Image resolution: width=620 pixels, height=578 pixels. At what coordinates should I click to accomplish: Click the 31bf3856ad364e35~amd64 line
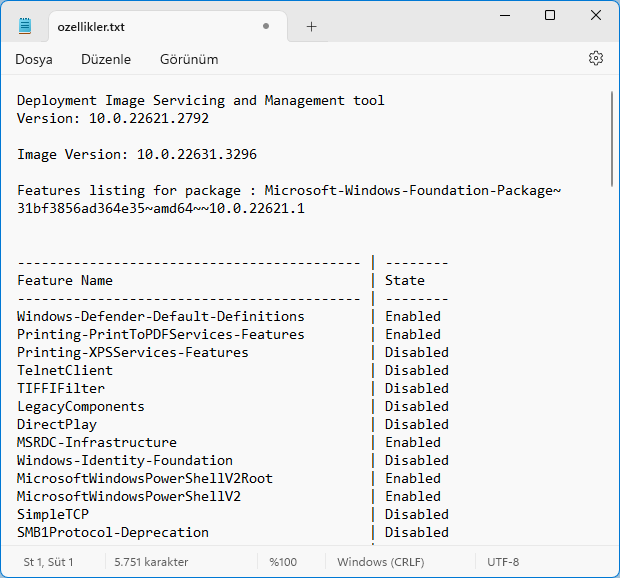161,208
